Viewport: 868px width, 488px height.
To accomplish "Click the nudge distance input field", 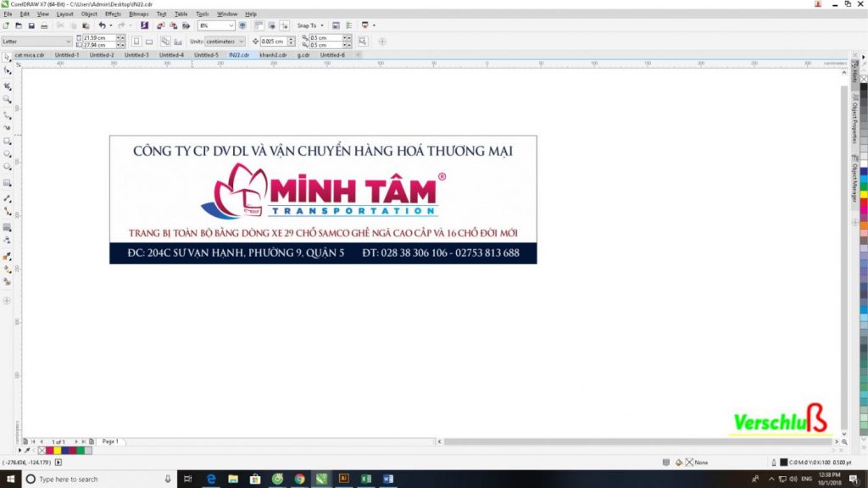I will point(273,42).
